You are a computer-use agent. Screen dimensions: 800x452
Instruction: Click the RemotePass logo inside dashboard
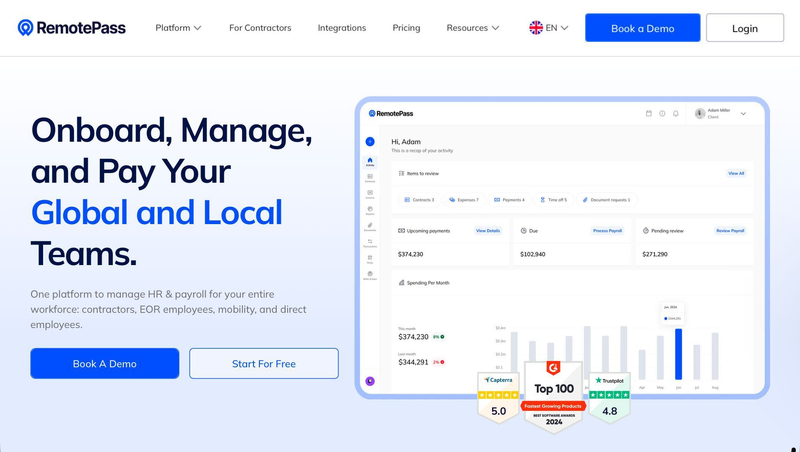point(391,113)
